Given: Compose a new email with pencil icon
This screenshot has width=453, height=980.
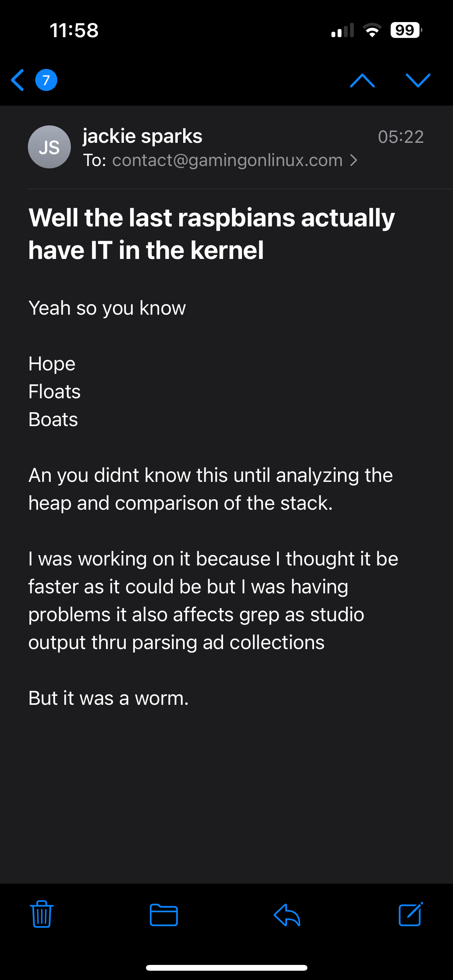Looking at the screenshot, I should point(410,914).
